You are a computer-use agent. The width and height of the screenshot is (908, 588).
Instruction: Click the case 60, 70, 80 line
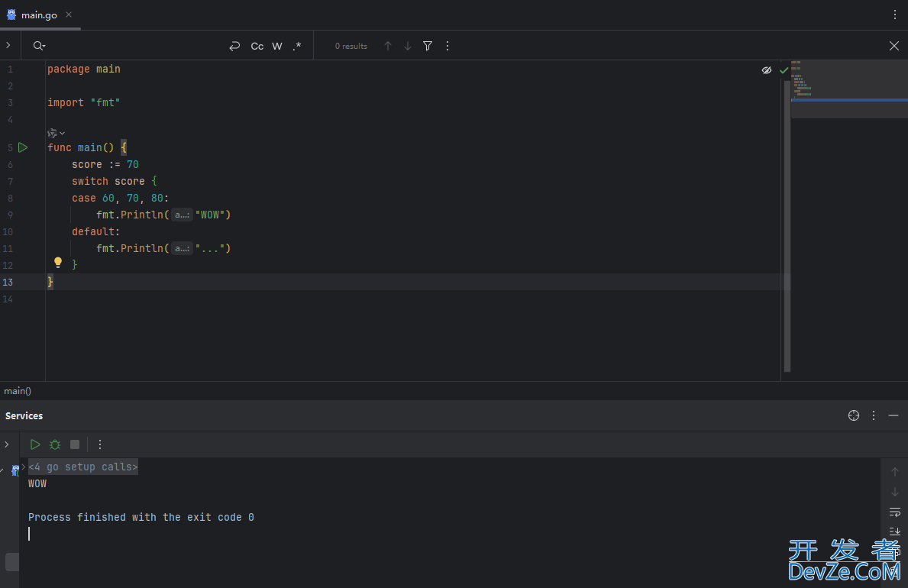121,198
